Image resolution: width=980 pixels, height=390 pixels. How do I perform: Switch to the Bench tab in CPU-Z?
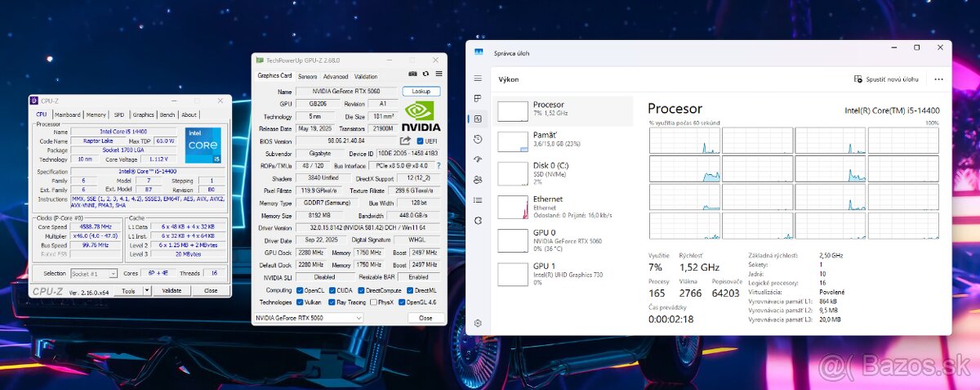coord(167,114)
